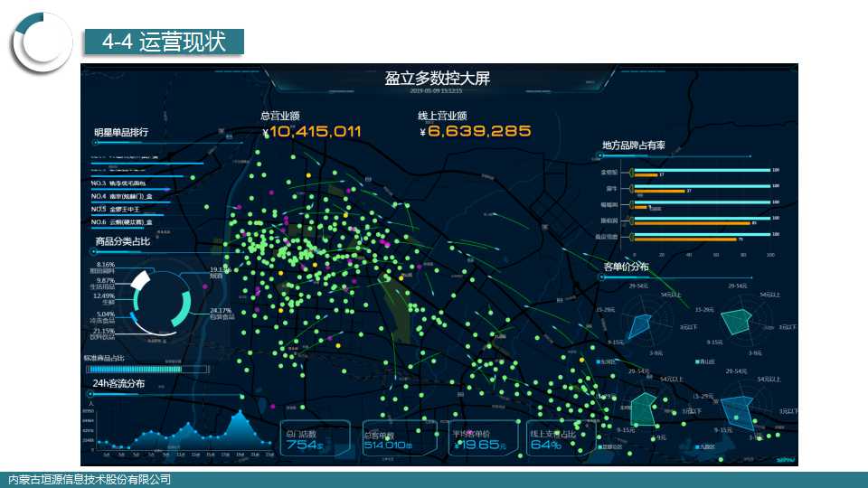This screenshot has height=488, width=868.
Task: Click the 盈立多数控大屏 dashboard header
Action: (x=437, y=79)
